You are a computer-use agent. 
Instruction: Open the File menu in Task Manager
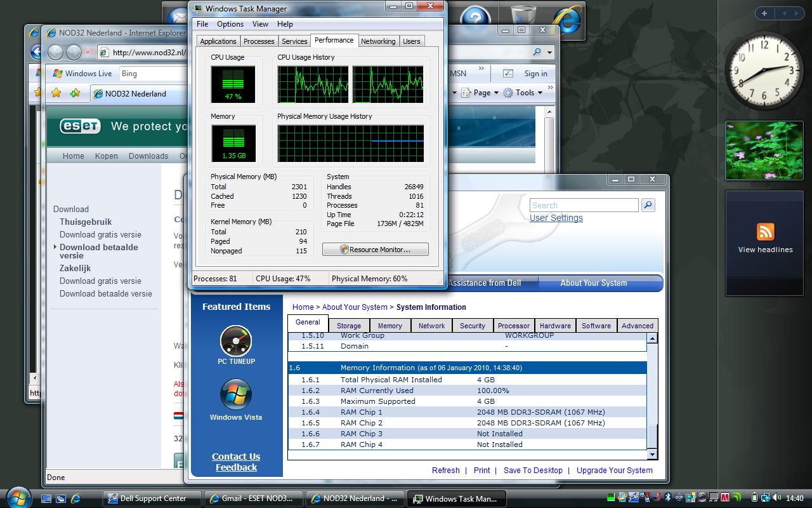(202, 24)
